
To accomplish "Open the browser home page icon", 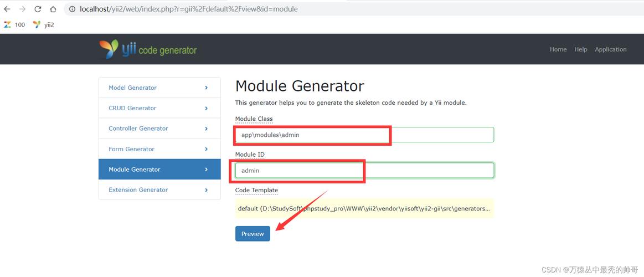I will (x=53, y=9).
